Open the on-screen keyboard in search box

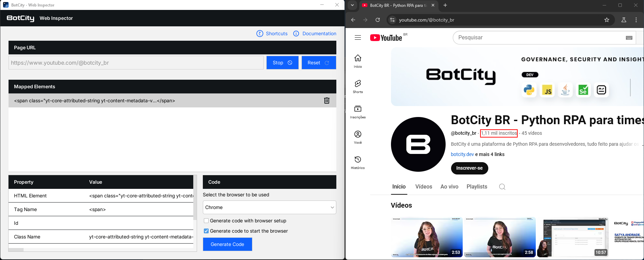[629, 38]
